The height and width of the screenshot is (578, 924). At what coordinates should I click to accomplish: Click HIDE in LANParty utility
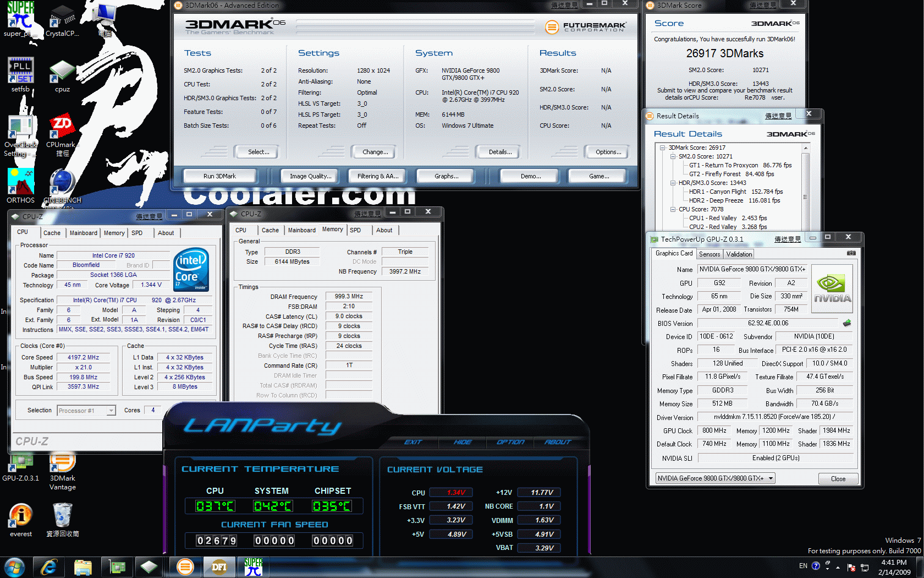pyautogui.click(x=463, y=442)
